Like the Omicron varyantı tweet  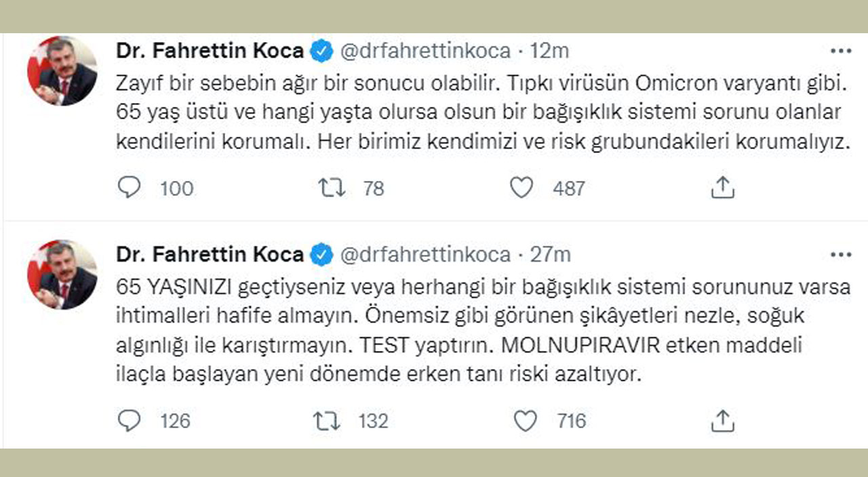pos(521,187)
